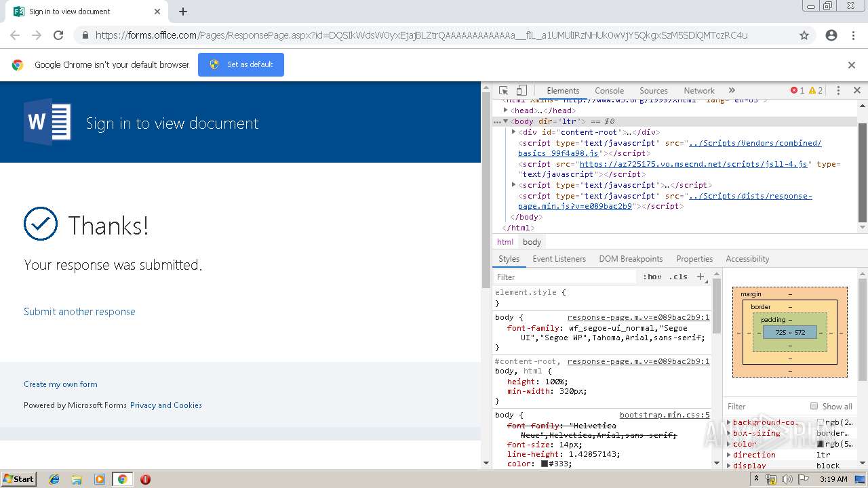Image resolution: width=868 pixels, height=488 pixels.
Task: Show hidden system tray icons
Action: pyautogui.click(x=757, y=479)
